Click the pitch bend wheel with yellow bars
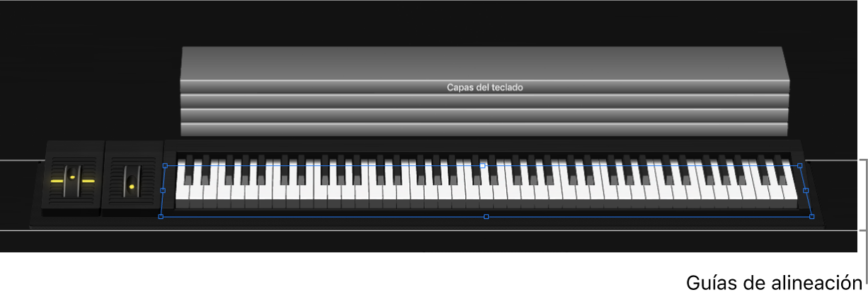Viewport: 868px width, 302px height. [x=73, y=179]
